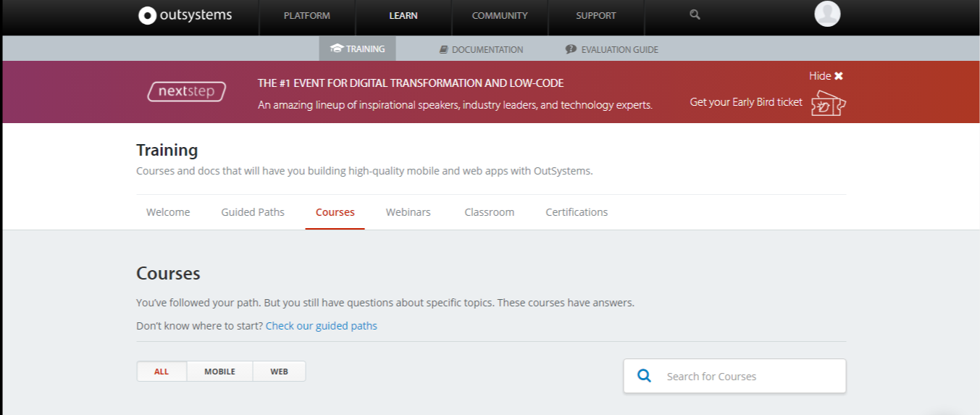This screenshot has width=980, height=415.
Task: Follow the Check our guided paths link
Action: coord(322,326)
